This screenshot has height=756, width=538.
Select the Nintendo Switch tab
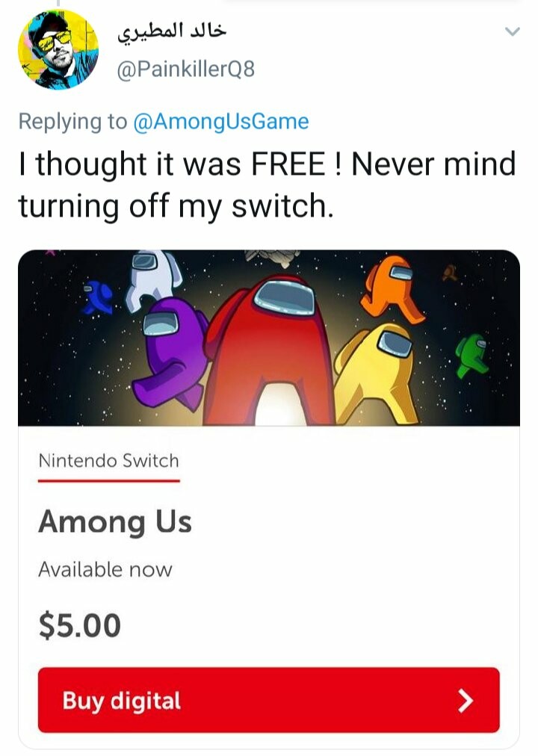tap(109, 461)
